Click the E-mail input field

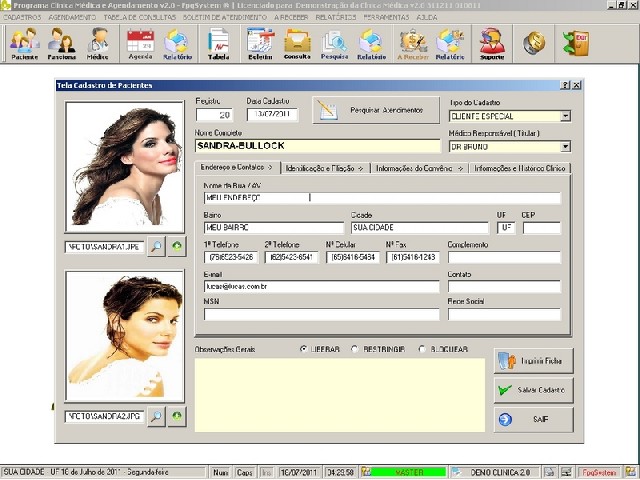pyautogui.click(x=321, y=287)
